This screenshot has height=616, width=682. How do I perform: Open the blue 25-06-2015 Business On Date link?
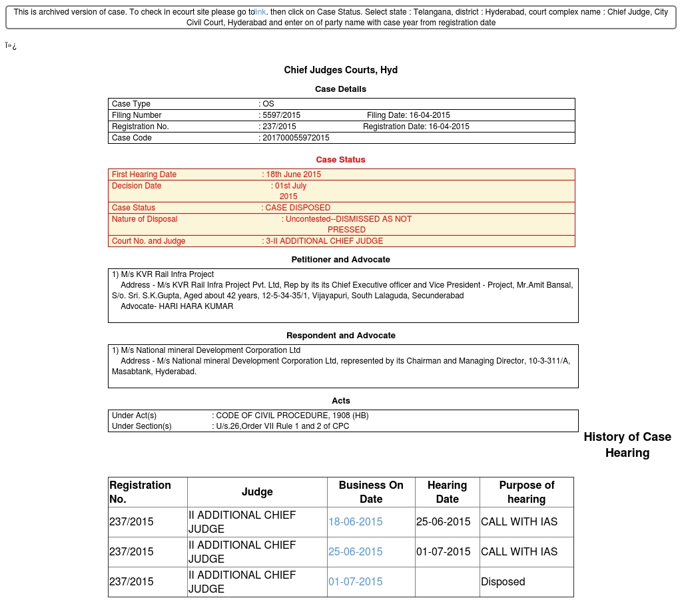(x=355, y=551)
